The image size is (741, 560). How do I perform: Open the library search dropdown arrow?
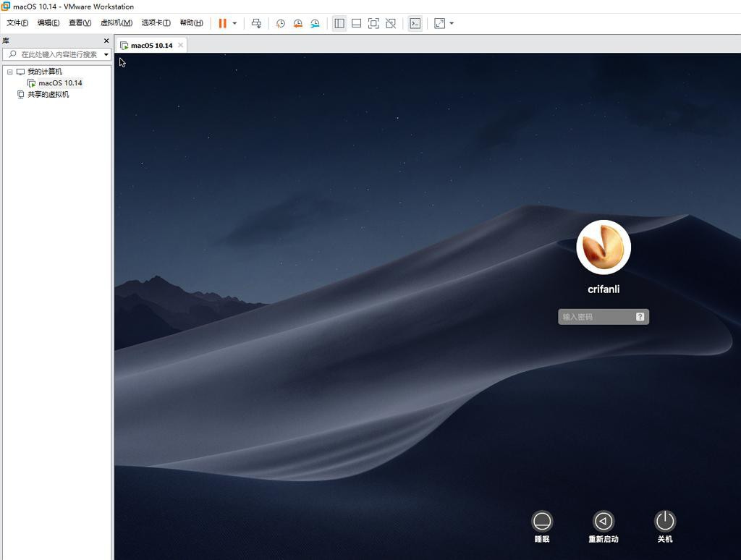106,54
